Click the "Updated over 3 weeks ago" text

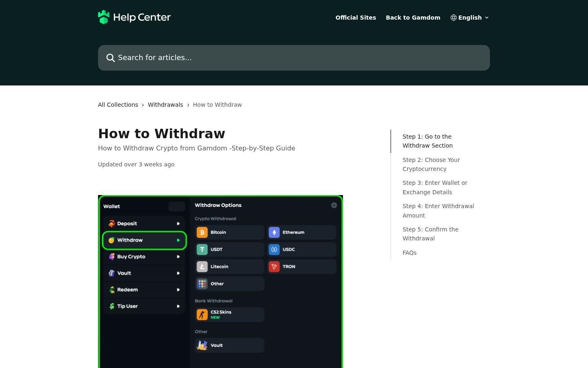(x=136, y=164)
